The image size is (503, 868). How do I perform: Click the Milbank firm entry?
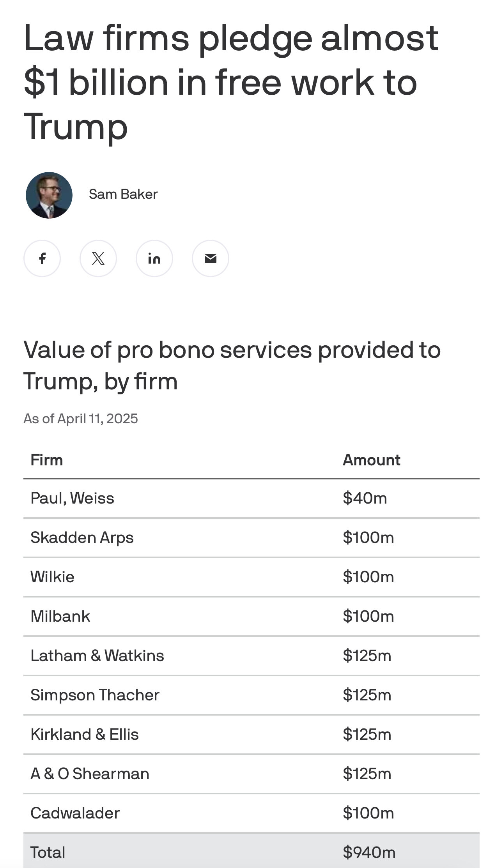tap(60, 616)
